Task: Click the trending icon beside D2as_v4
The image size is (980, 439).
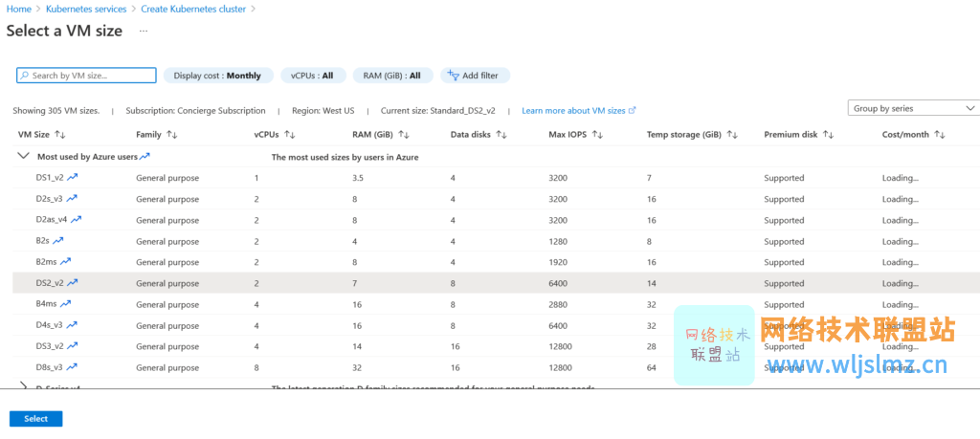Action: click(77, 219)
